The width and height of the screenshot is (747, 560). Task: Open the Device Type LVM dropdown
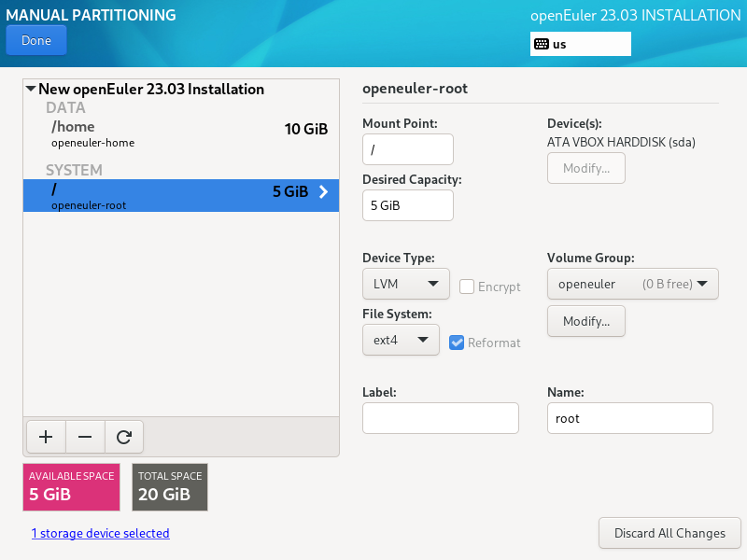point(405,284)
